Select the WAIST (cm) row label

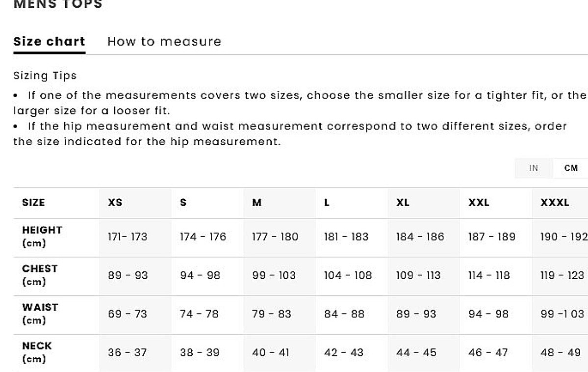(x=40, y=314)
